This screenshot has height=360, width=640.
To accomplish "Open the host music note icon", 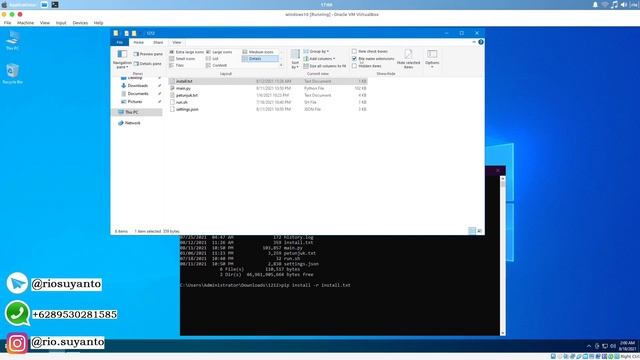I will pos(614,4).
